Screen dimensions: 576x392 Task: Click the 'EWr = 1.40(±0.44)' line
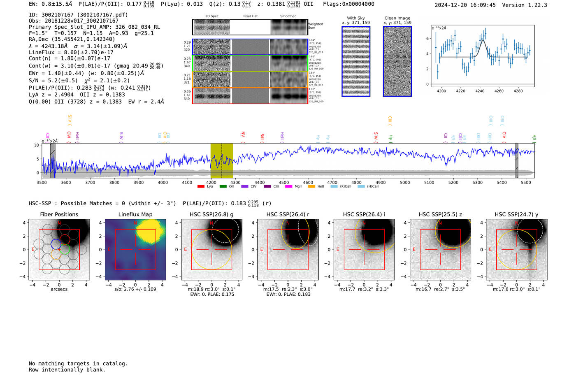(x=86, y=73)
